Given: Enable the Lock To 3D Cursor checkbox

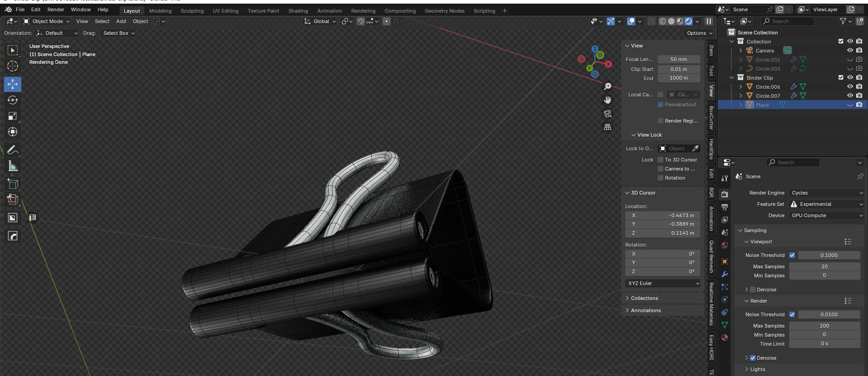Looking at the screenshot, I should [660, 160].
